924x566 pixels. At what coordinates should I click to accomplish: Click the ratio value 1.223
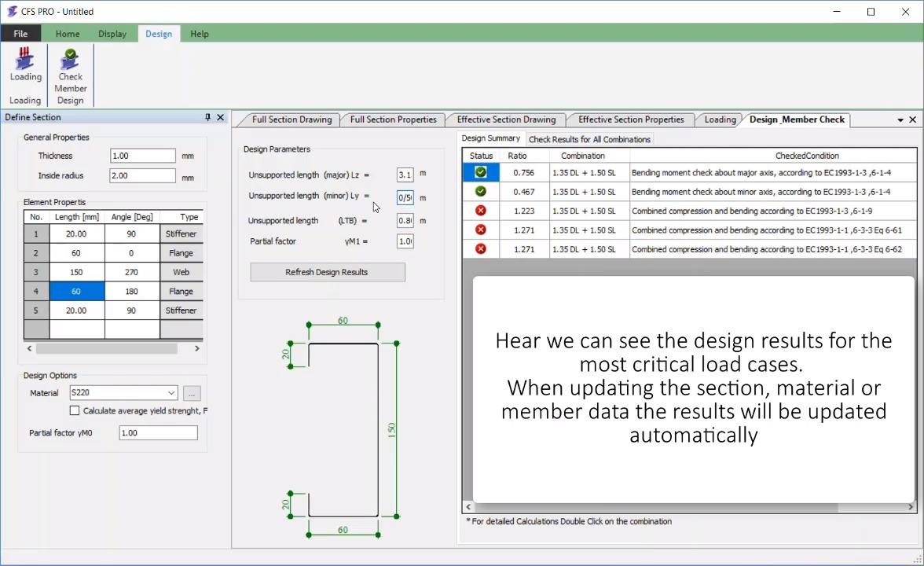click(524, 211)
